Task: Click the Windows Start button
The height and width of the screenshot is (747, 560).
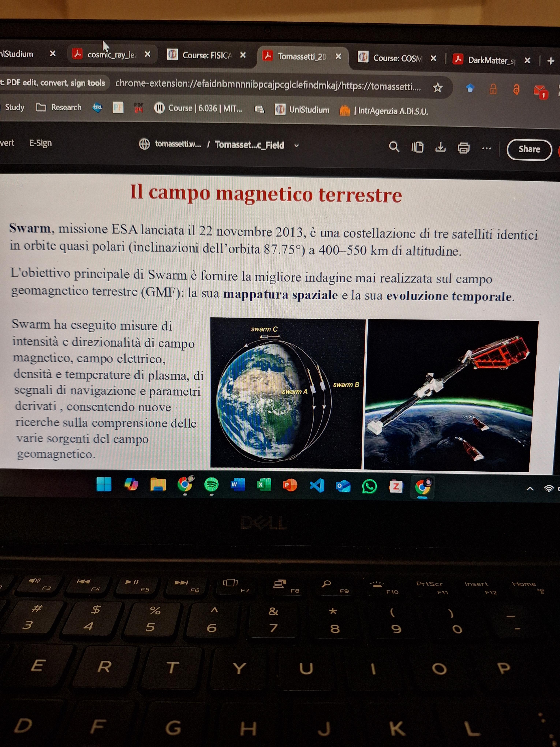Action: [x=104, y=484]
